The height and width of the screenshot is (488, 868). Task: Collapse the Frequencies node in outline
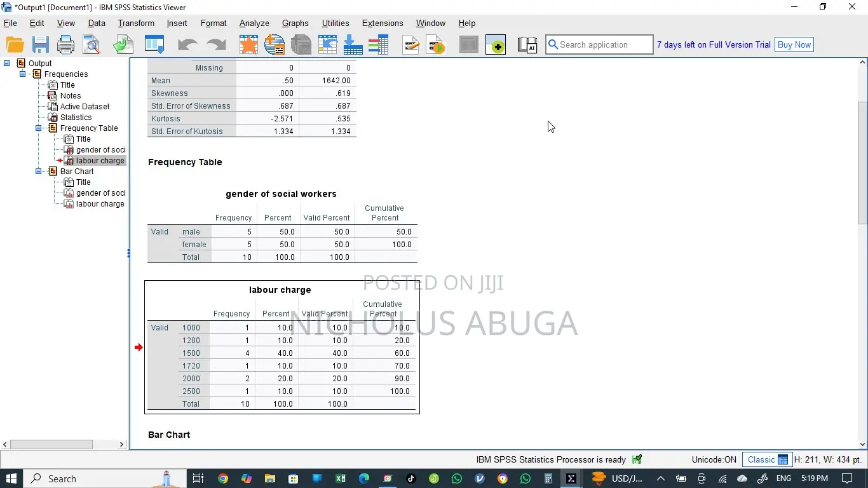tap(23, 74)
